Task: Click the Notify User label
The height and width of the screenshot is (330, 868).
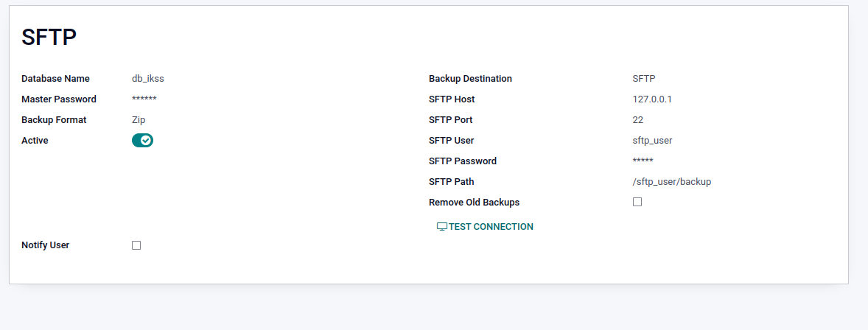Action: 45,245
